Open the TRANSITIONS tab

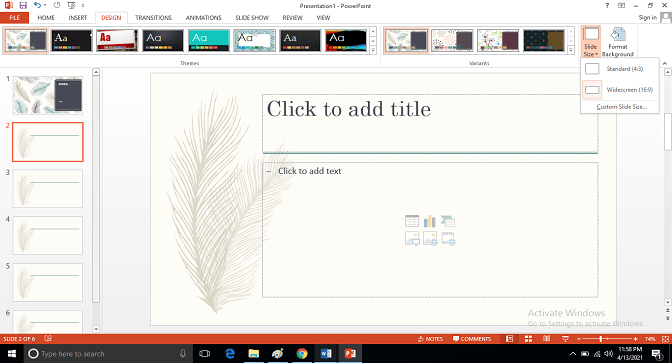tap(153, 18)
